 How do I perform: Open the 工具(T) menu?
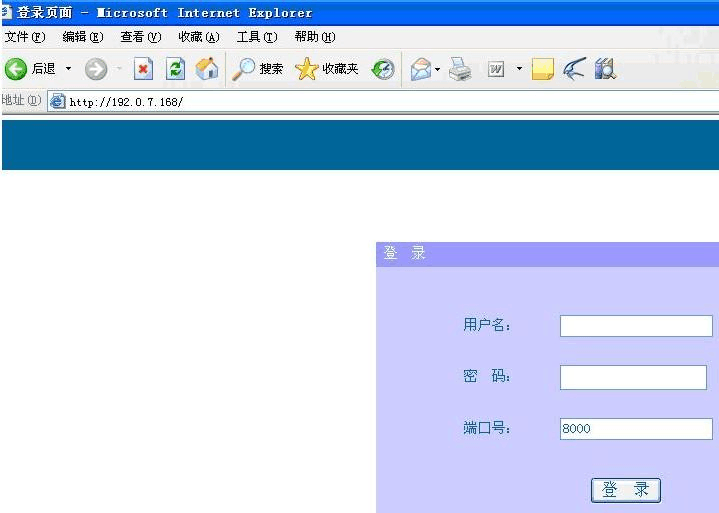(256, 37)
